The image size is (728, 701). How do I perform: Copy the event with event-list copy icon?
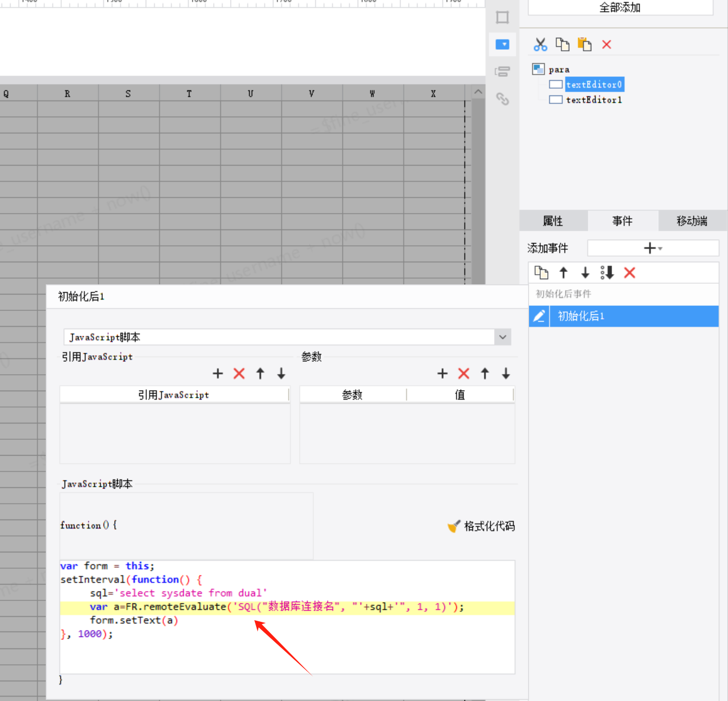pos(541,273)
